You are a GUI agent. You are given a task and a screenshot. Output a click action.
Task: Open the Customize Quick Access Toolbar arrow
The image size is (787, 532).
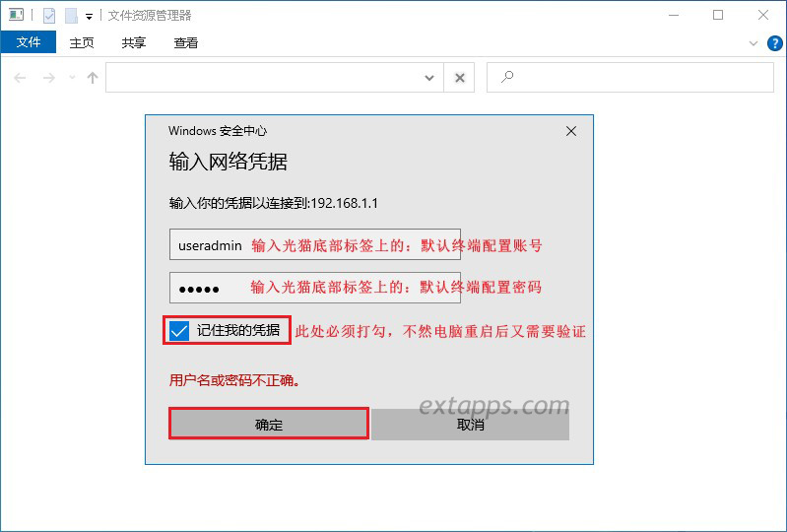click(x=89, y=17)
